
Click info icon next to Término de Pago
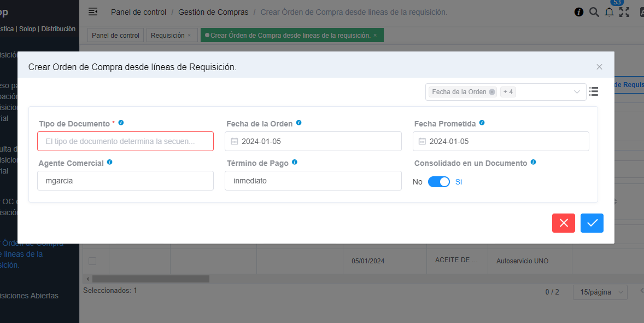pyautogui.click(x=295, y=163)
